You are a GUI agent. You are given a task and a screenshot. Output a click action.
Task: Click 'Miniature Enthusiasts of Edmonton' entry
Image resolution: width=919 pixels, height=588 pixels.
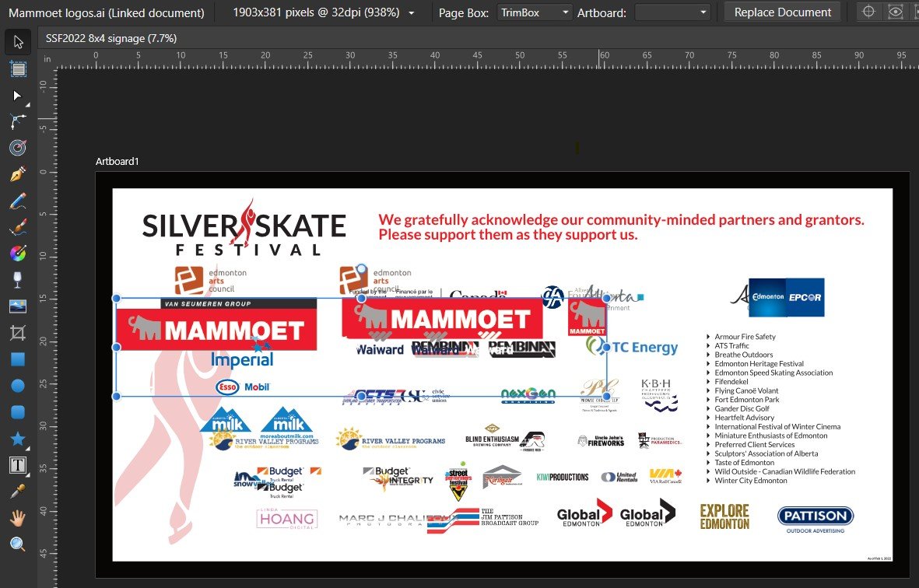pyautogui.click(x=771, y=436)
